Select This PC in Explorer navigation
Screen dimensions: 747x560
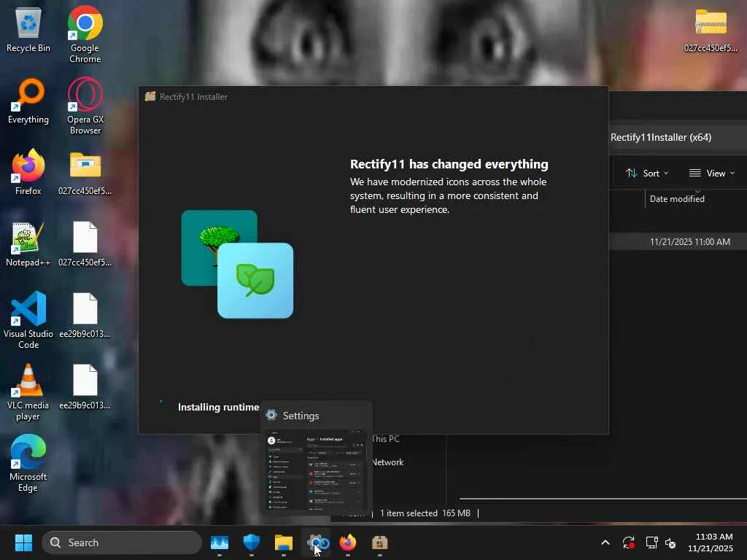(x=385, y=439)
